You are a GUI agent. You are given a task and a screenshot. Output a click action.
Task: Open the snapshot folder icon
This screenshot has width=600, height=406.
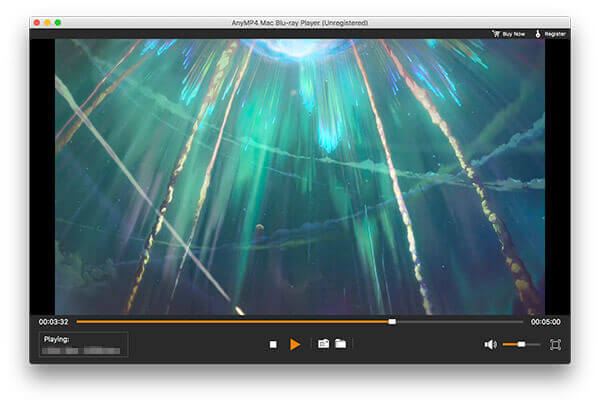[x=341, y=344]
